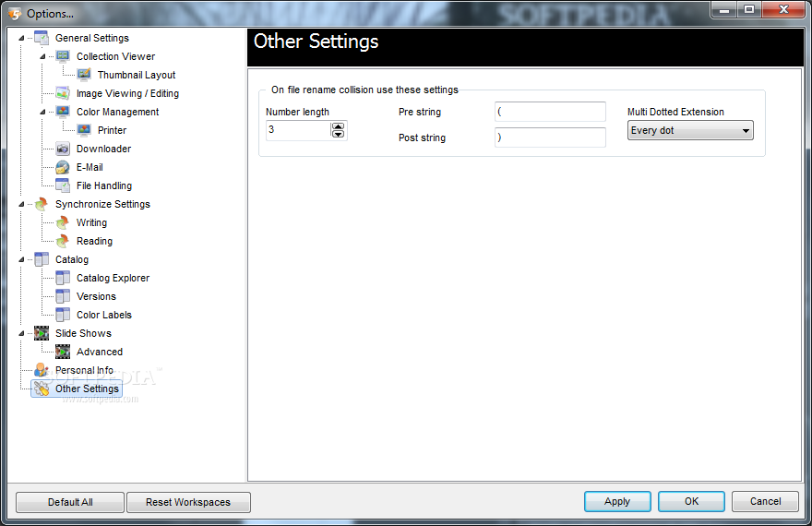Click the Image Viewing / Editing icon
This screenshot has width=812, height=526.
pos(63,93)
